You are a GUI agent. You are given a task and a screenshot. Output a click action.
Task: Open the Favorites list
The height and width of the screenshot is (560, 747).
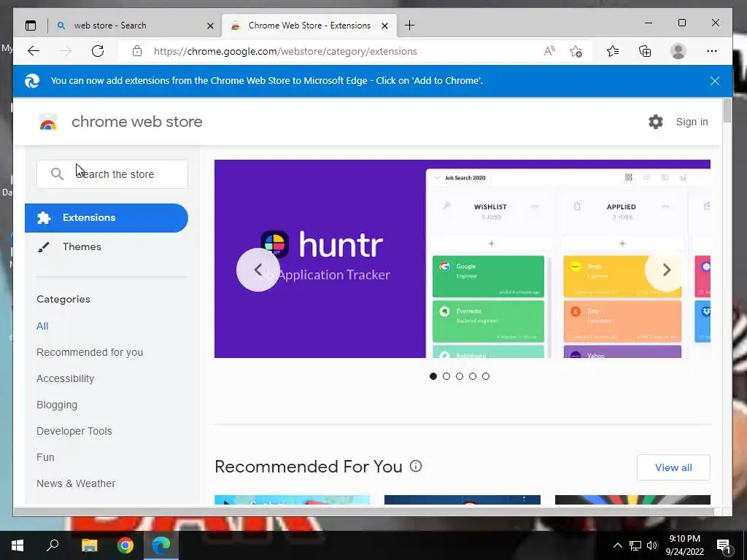[x=613, y=51]
